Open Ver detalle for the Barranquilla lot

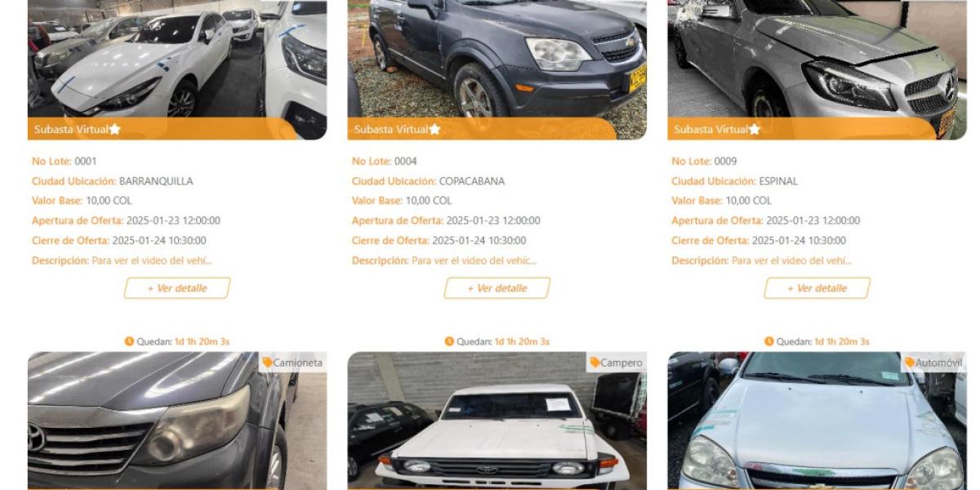pos(177,288)
